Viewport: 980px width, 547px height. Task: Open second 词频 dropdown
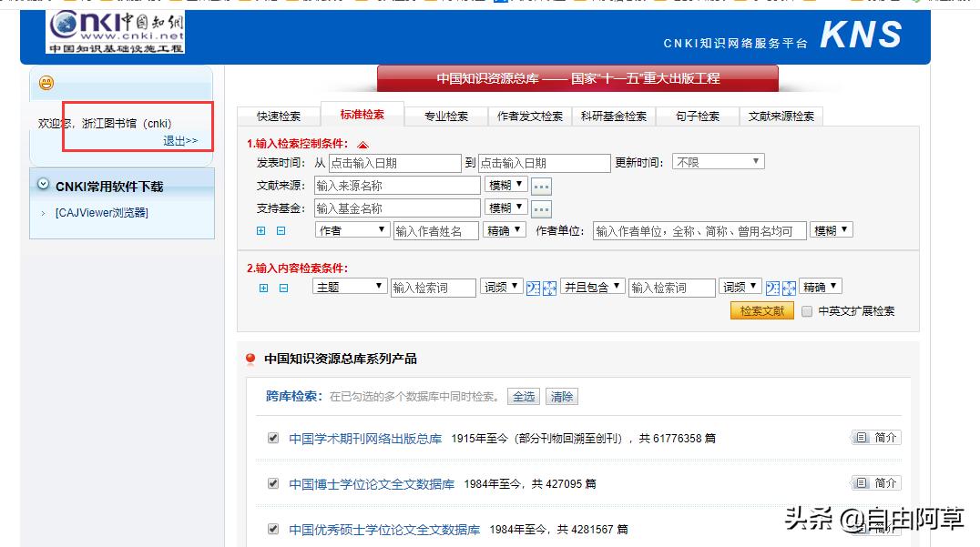coord(740,287)
